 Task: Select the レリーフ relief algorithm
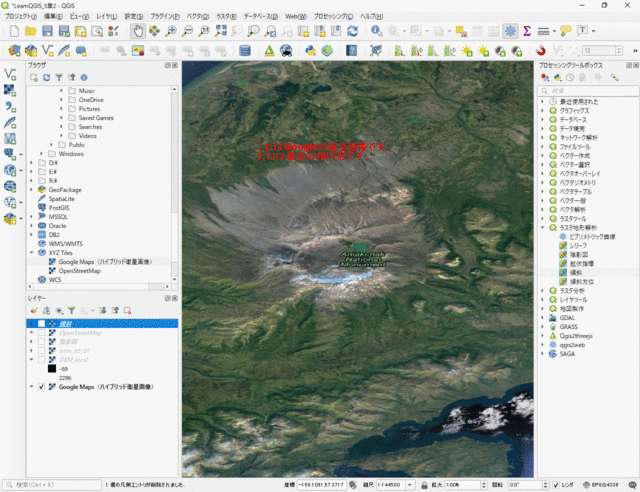point(578,245)
